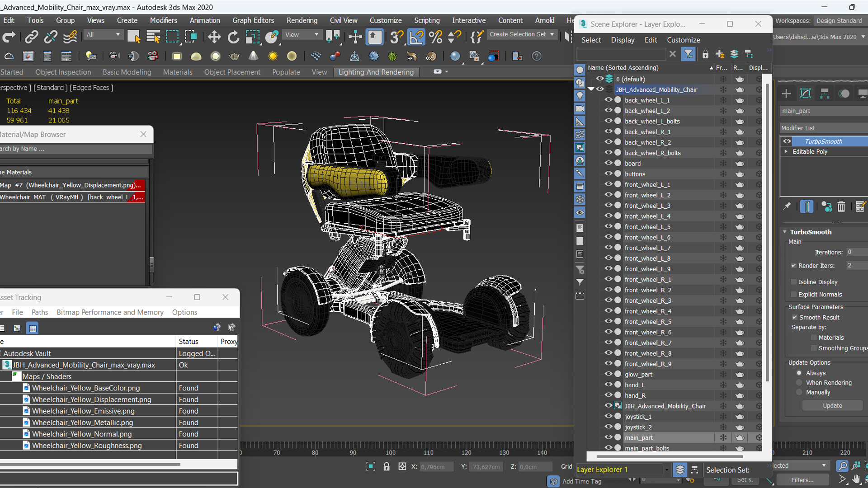Uncheck Render Iters checkbox
868x488 pixels.
pos(793,266)
